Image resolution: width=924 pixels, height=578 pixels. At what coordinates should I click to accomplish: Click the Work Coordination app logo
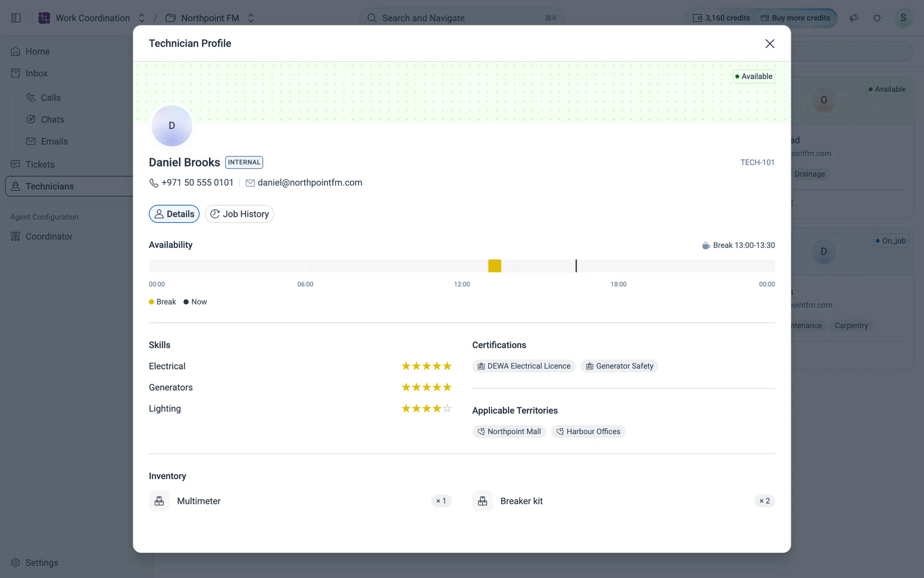click(x=44, y=18)
